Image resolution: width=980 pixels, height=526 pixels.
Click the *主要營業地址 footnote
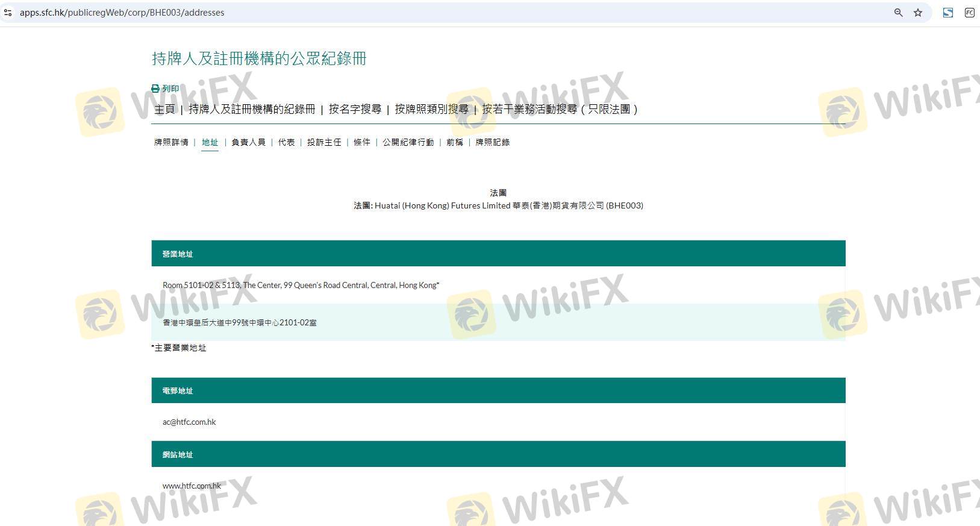tap(178, 348)
